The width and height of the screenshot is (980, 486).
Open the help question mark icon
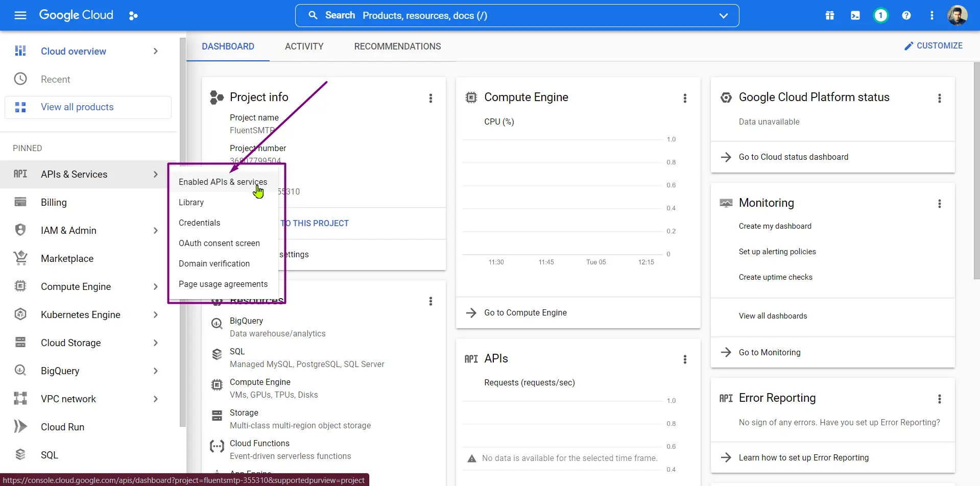pos(906,16)
